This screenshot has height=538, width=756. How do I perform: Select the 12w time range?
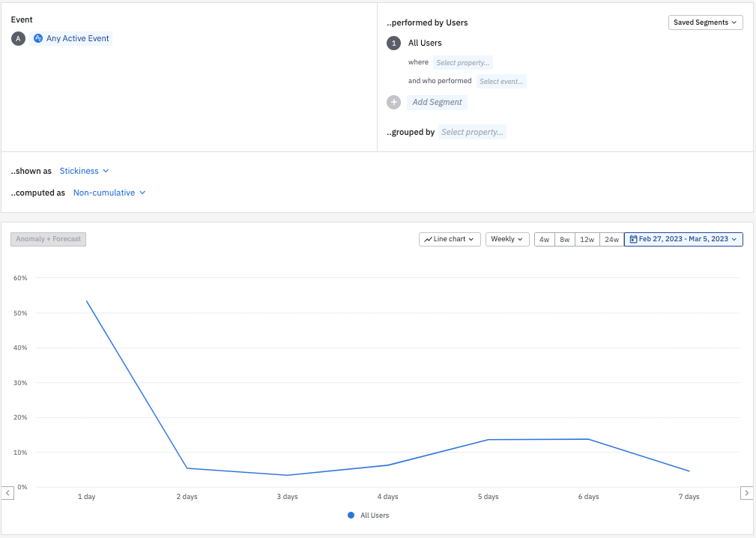[587, 240]
